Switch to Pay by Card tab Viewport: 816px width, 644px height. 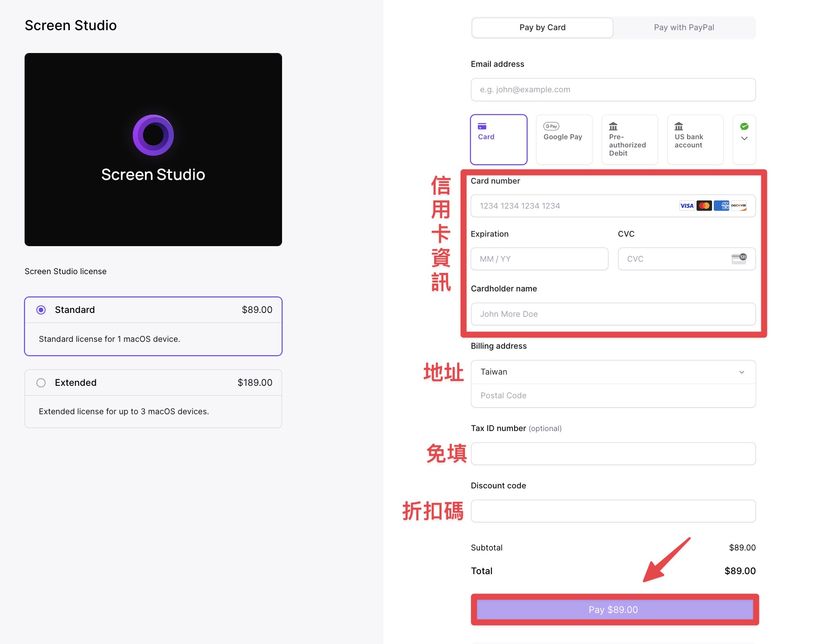pos(542,28)
